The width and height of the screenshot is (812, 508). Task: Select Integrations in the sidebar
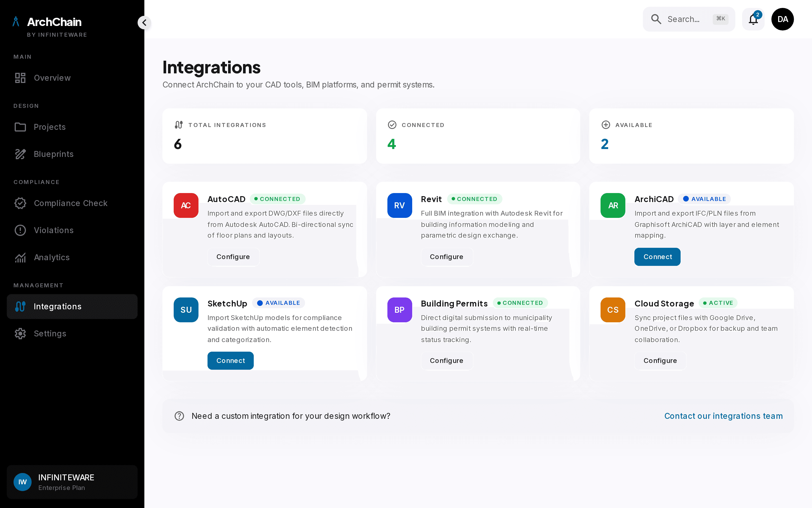(x=72, y=306)
